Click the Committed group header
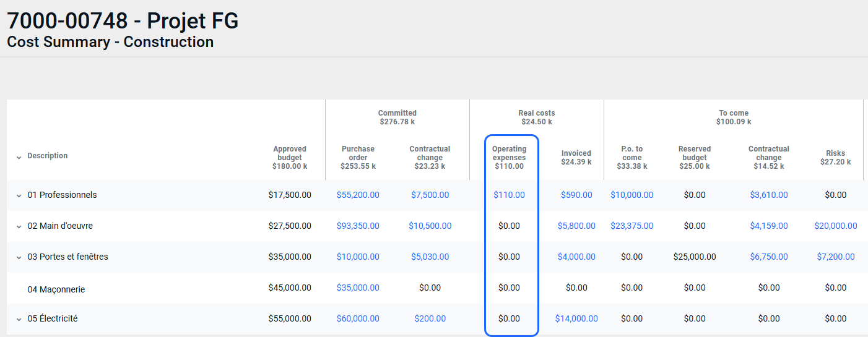This screenshot has width=868, height=337. [x=397, y=117]
